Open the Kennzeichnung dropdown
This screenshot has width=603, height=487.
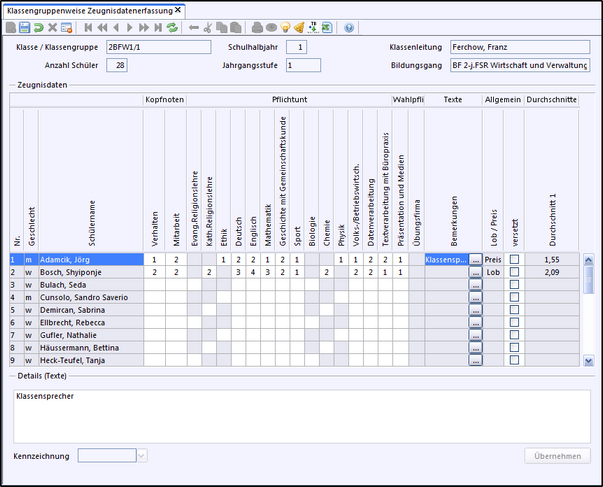coord(141,456)
